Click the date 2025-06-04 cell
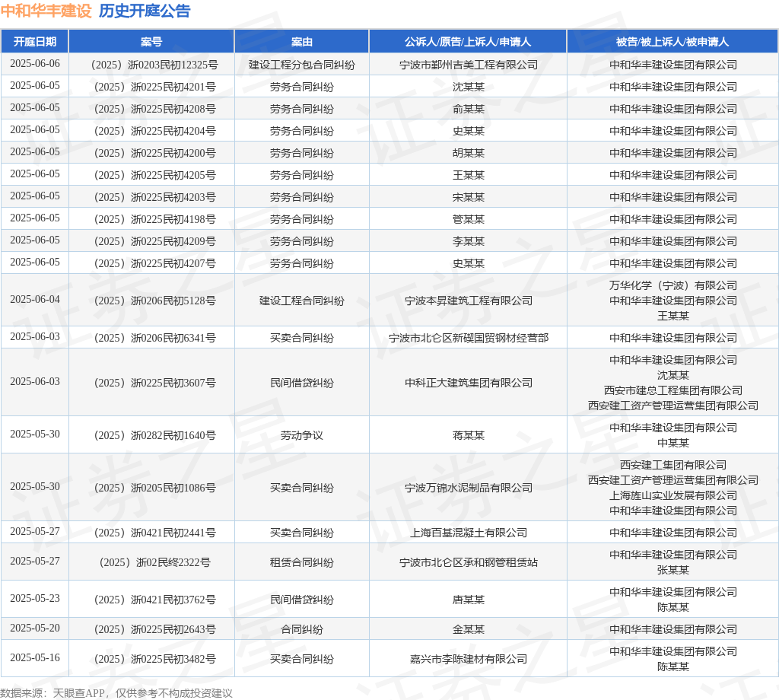 (x=35, y=300)
